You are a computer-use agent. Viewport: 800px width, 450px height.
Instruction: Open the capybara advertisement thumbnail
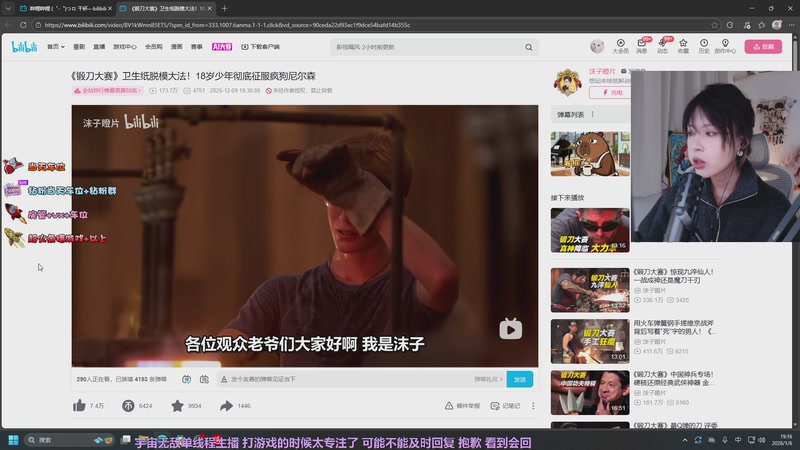[x=590, y=154]
